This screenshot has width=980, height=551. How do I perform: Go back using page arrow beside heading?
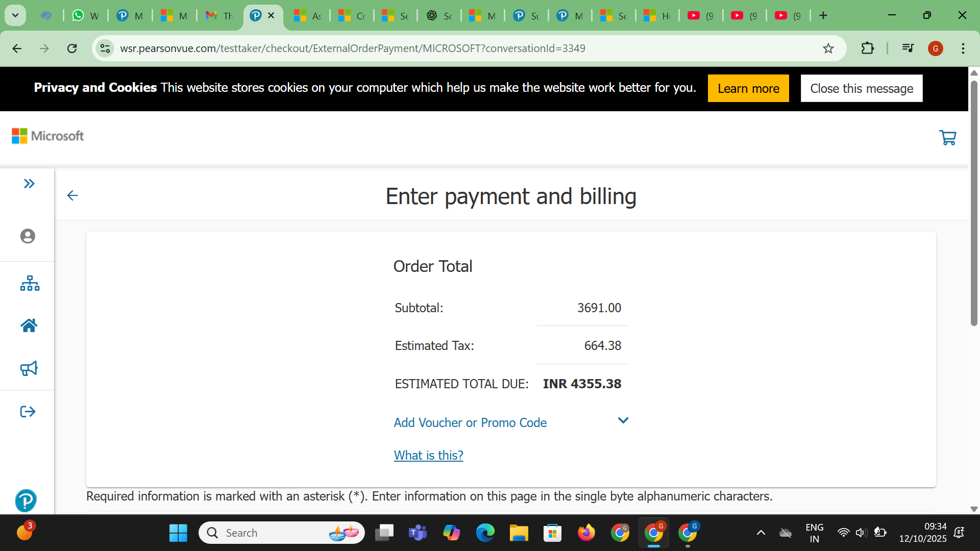pyautogui.click(x=72, y=195)
